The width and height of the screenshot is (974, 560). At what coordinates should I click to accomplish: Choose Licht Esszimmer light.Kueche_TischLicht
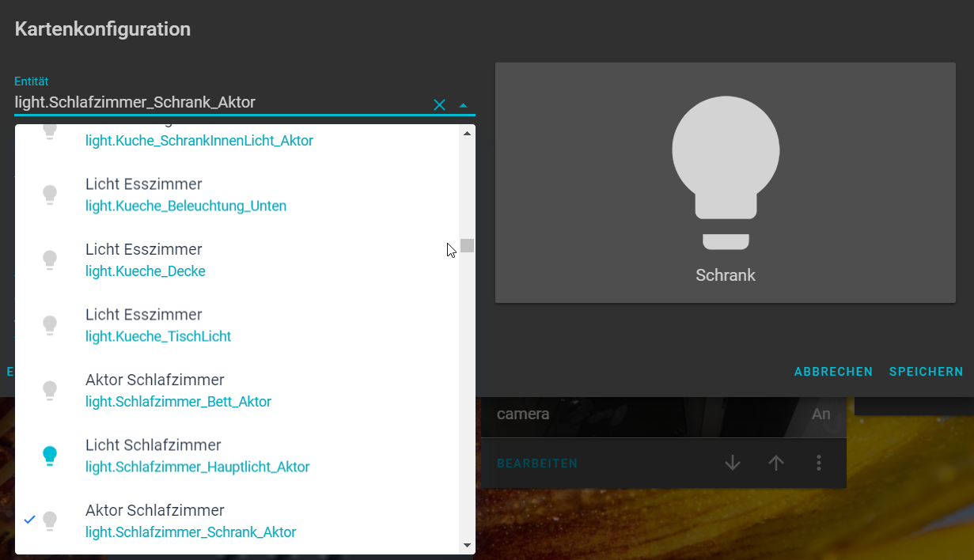[x=237, y=325]
